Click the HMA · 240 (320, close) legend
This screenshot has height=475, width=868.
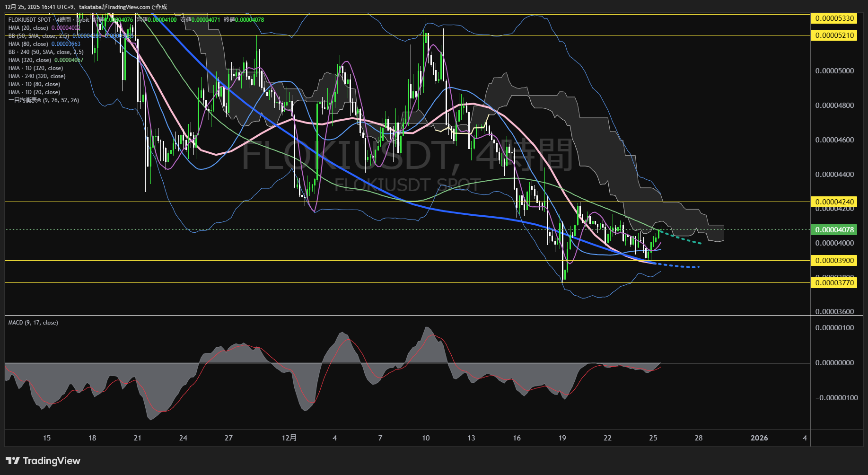[x=37, y=76]
